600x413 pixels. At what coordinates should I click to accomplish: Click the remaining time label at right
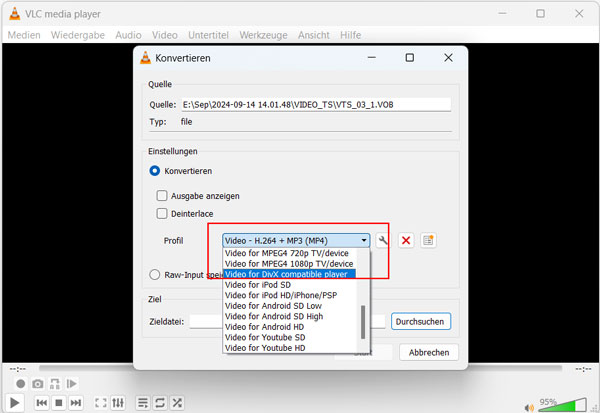[x=584, y=369]
